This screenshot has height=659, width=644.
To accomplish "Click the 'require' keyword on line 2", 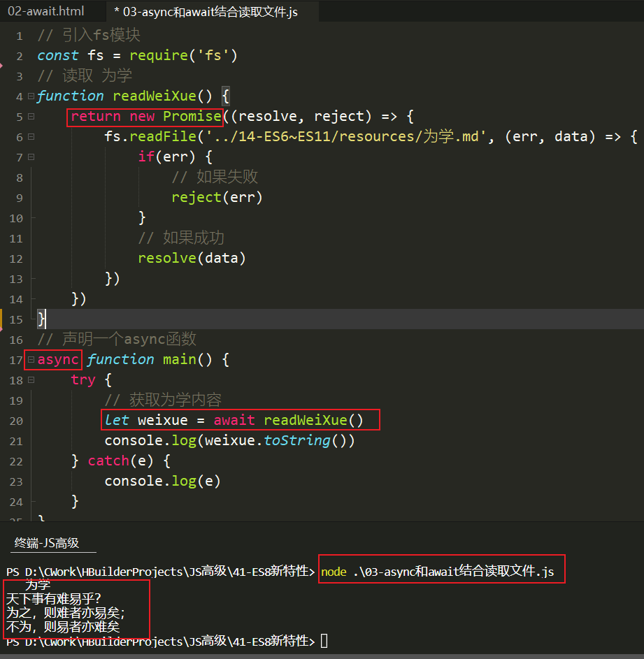I will (159, 55).
